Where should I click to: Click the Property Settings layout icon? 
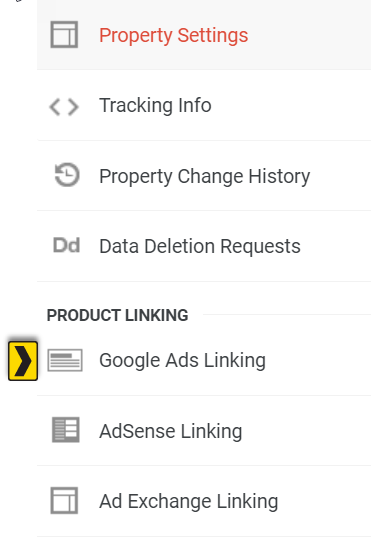point(64,35)
